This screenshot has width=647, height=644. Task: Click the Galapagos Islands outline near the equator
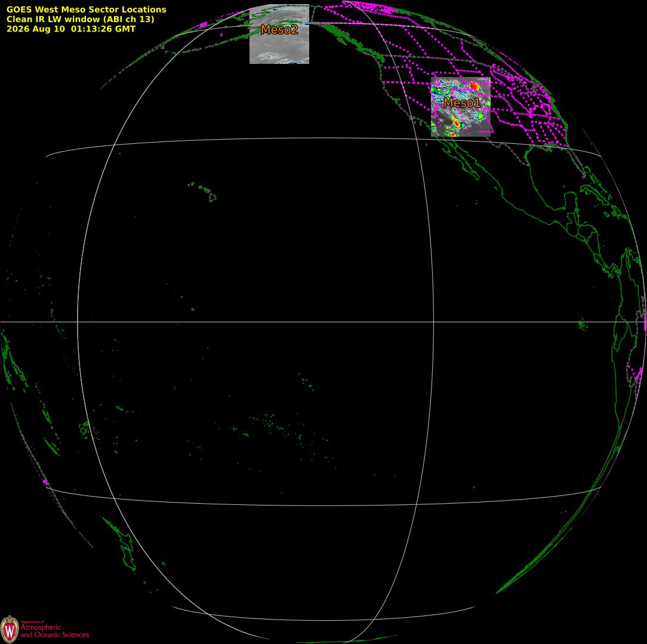[583, 325]
